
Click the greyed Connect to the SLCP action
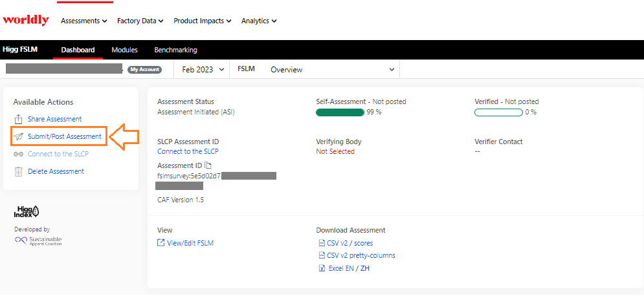[58, 154]
